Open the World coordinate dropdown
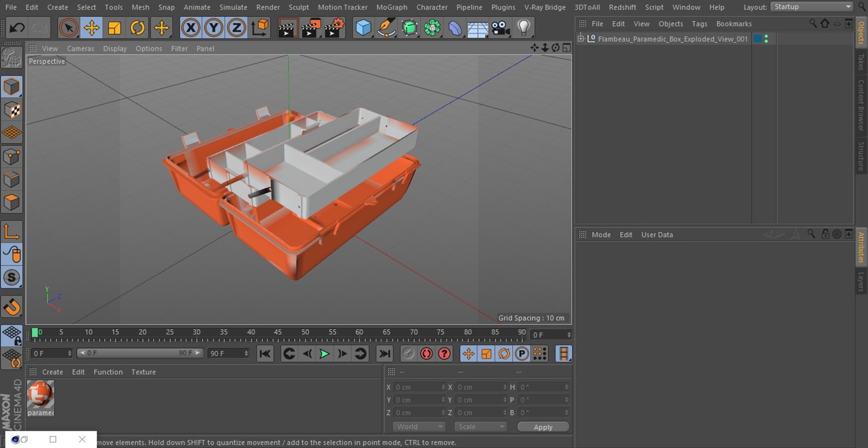 (x=419, y=427)
